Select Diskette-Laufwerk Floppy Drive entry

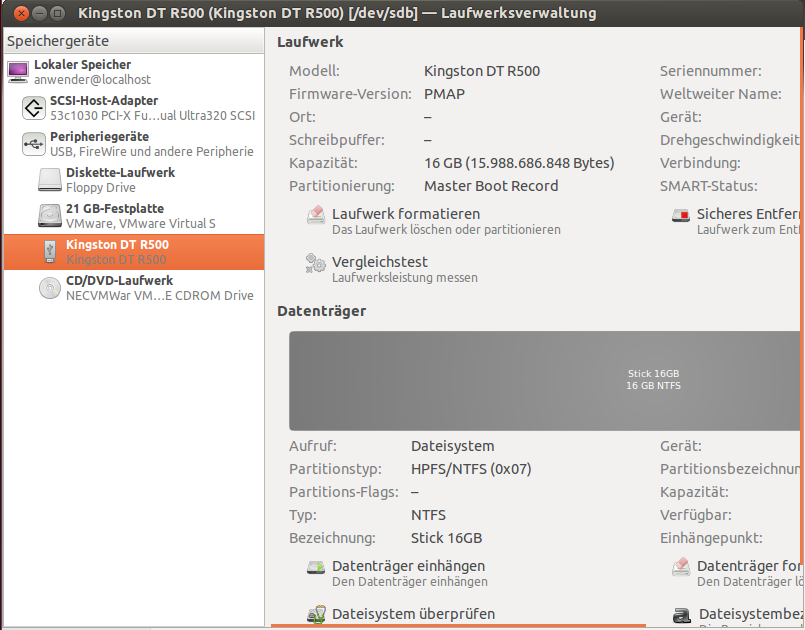(134, 180)
